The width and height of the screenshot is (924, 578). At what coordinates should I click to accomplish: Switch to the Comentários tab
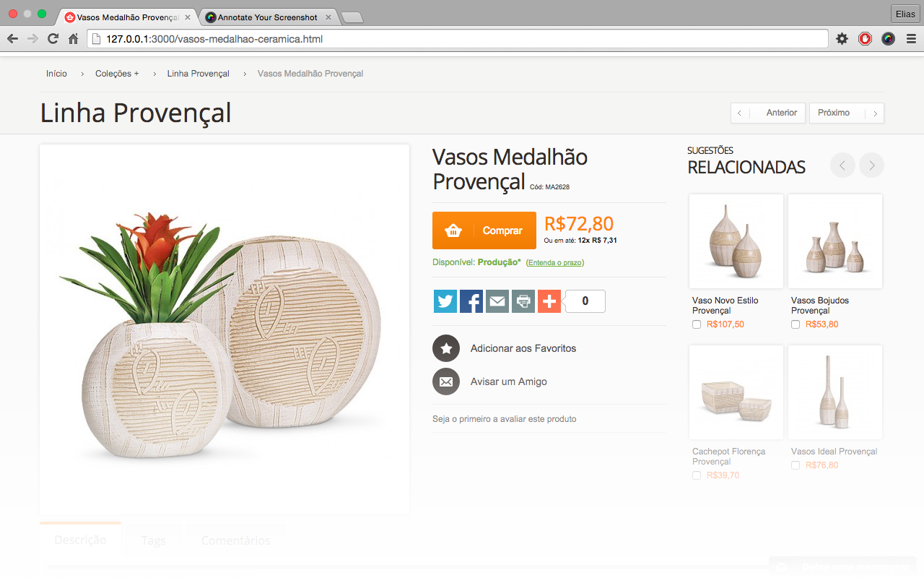pyautogui.click(x=236, y=540)
